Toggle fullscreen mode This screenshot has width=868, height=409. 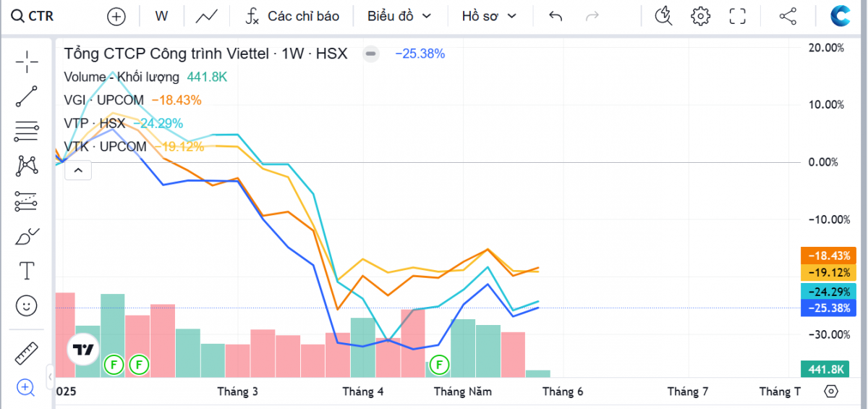[737, 16]
